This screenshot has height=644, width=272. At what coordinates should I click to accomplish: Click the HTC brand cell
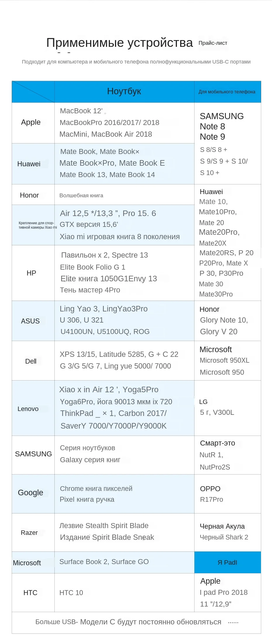(30, 593)
